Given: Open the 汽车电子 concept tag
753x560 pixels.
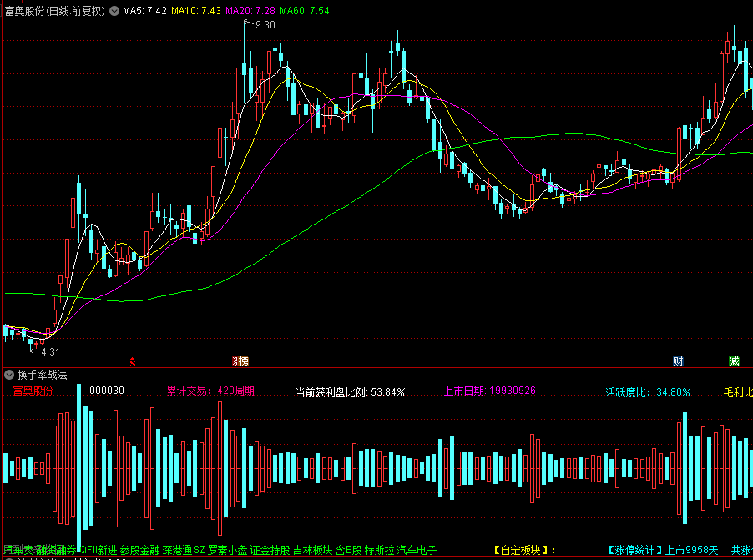Looking at the screenshot, I should [x=417, y=550].
